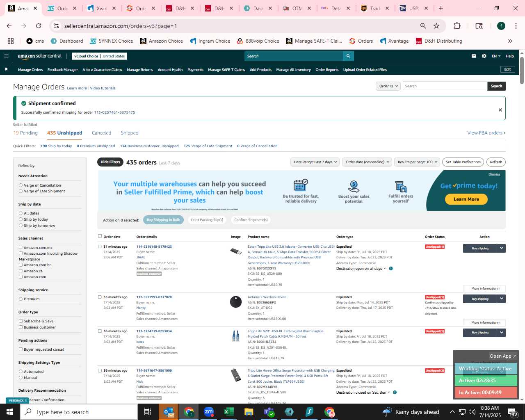Open Order Reports in the nav bar
Viewport: 525px width, 420px height.
327,70
